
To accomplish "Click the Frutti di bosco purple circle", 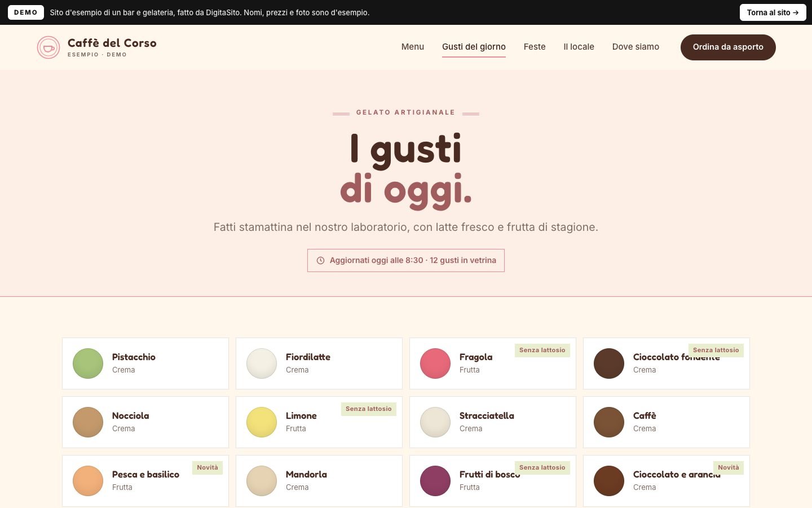I will (435, 481).
